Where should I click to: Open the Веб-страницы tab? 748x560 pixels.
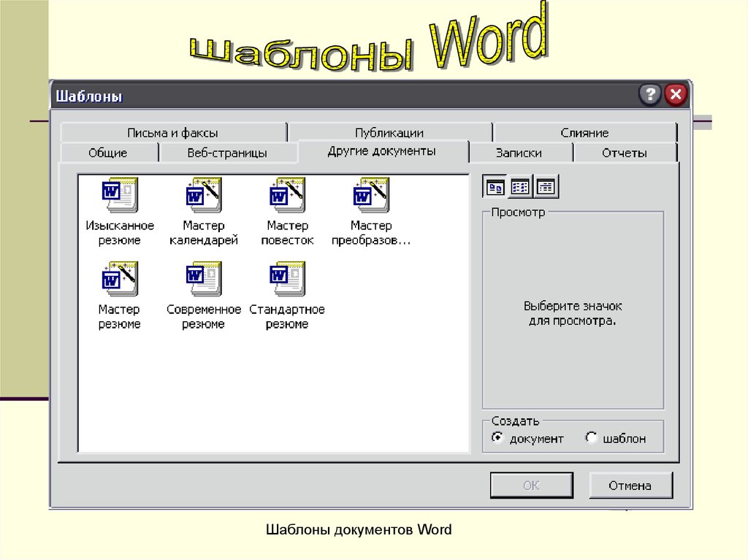227,153
